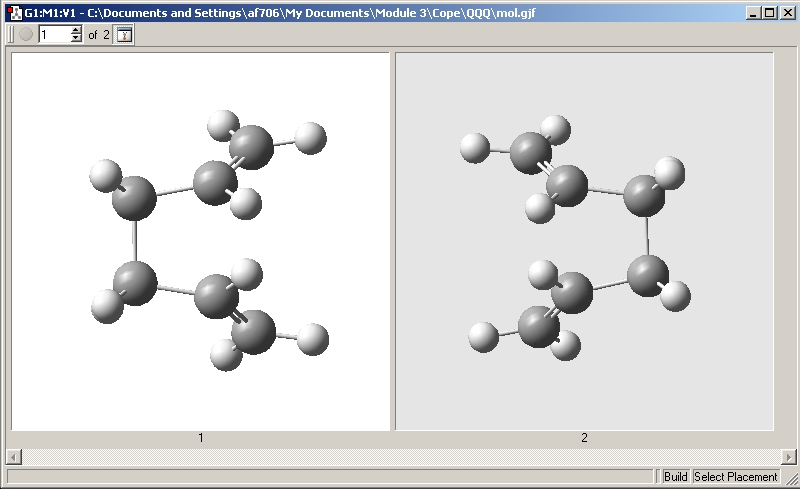Toggle single/multiple model view icon
Image resolution: width=800 pixels, height=489 pixels.
(x=124, y=35)
